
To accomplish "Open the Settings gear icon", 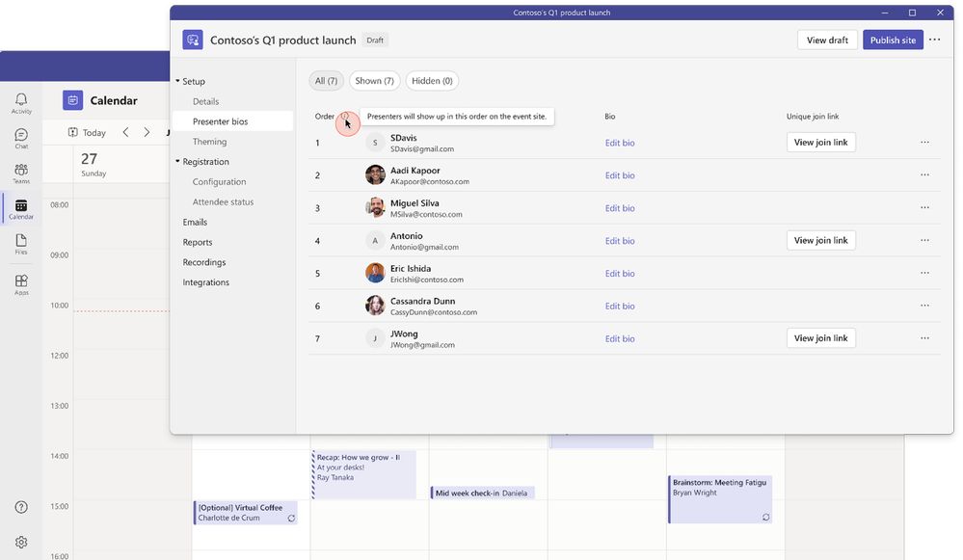I will (x=21, y=543).
